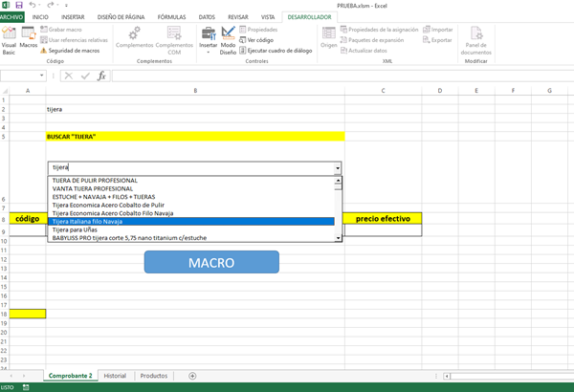This screenshot has height=392, width=574.
Task: Run the MACRO button
Action: pyautogui.click(x=211, y=262)
